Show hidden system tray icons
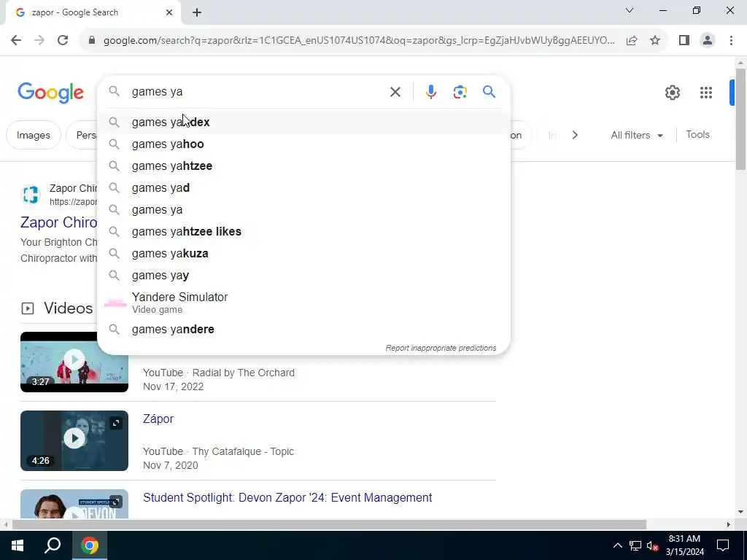This screenshot has height=560, width=747. [617, 545]
